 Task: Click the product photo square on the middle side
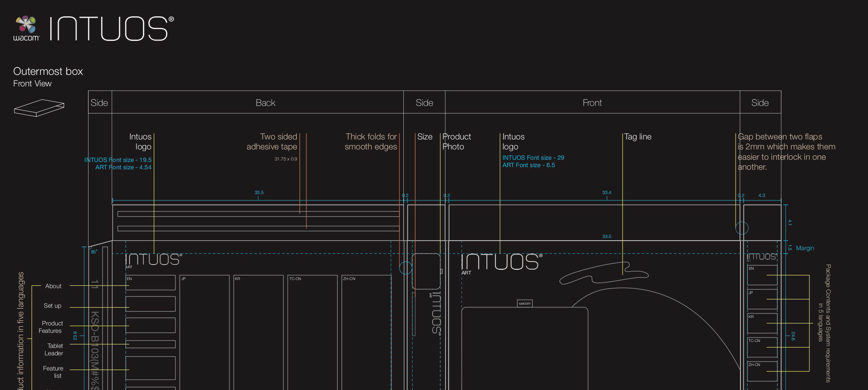[x=426, y=271]
